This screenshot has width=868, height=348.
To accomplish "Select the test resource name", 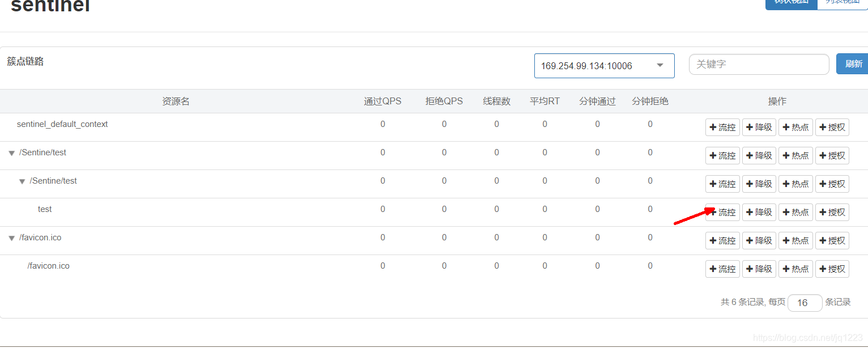I will coord(45,209).
